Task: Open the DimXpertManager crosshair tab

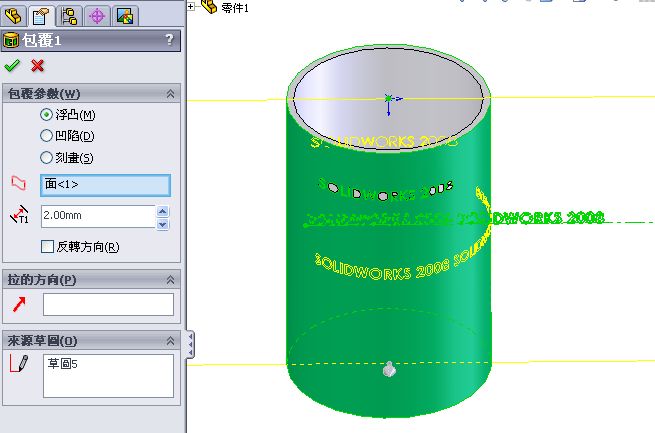Action: pos(97,16)
